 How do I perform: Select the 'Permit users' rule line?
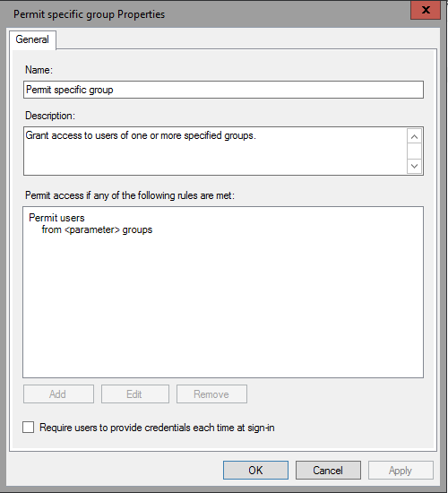[x=56, y=218]
